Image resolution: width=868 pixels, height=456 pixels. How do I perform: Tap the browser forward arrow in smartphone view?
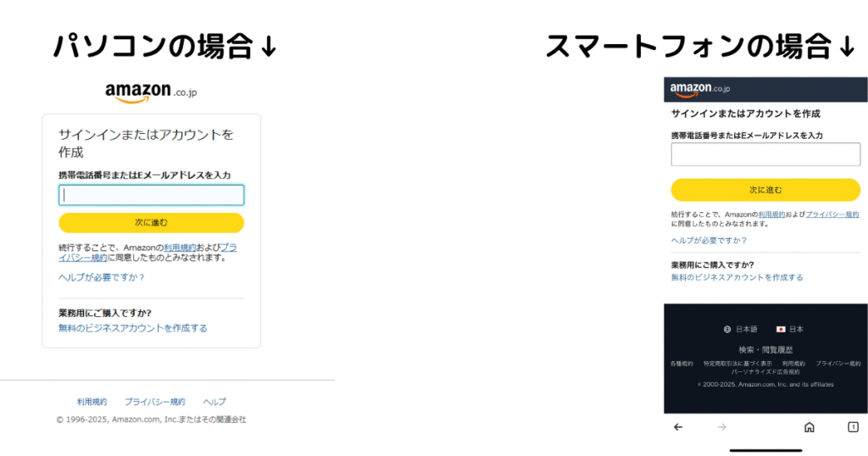coord(722,427)
